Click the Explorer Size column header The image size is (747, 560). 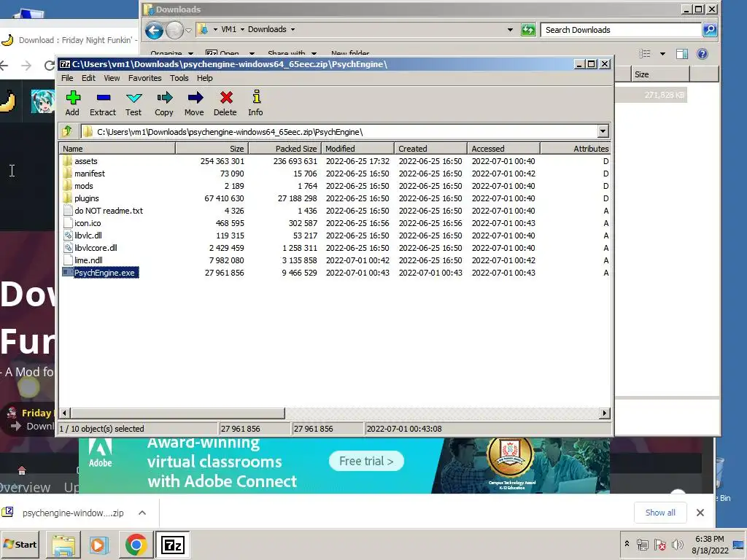tap(660, 74)
